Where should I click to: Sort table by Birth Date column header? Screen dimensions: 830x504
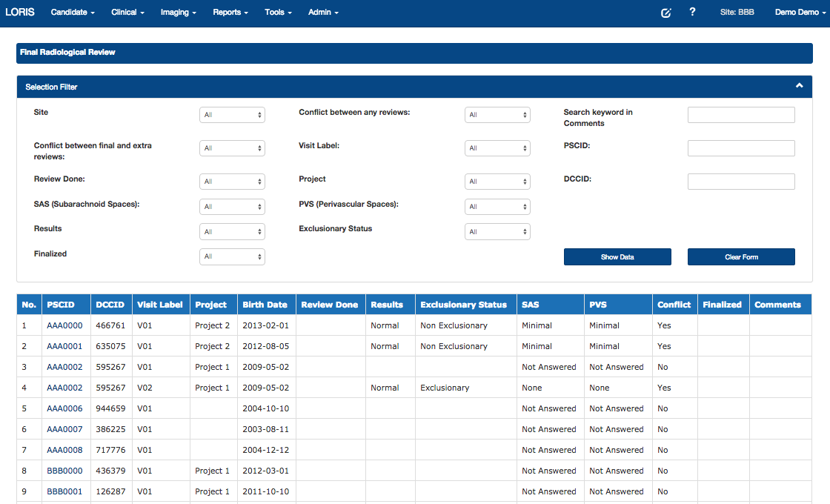tap(265, 305)
